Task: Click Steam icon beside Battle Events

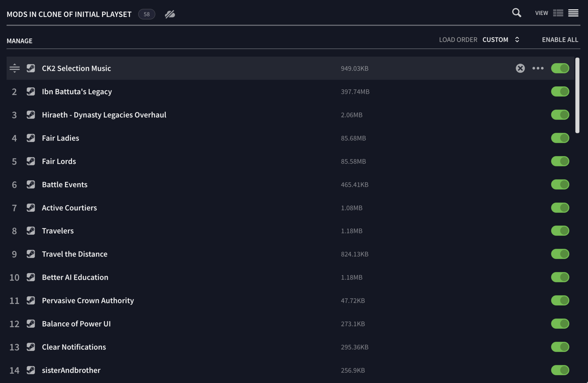Action: pyautogui.click(x=31, y=184)
